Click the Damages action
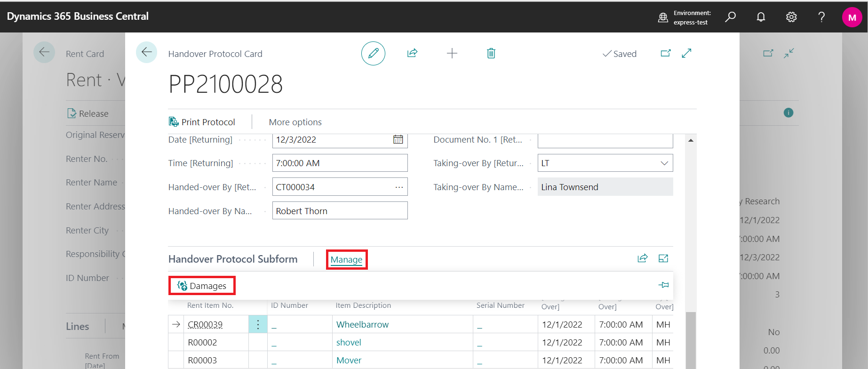The image size is (868, 369). click(x=202, y=286)
